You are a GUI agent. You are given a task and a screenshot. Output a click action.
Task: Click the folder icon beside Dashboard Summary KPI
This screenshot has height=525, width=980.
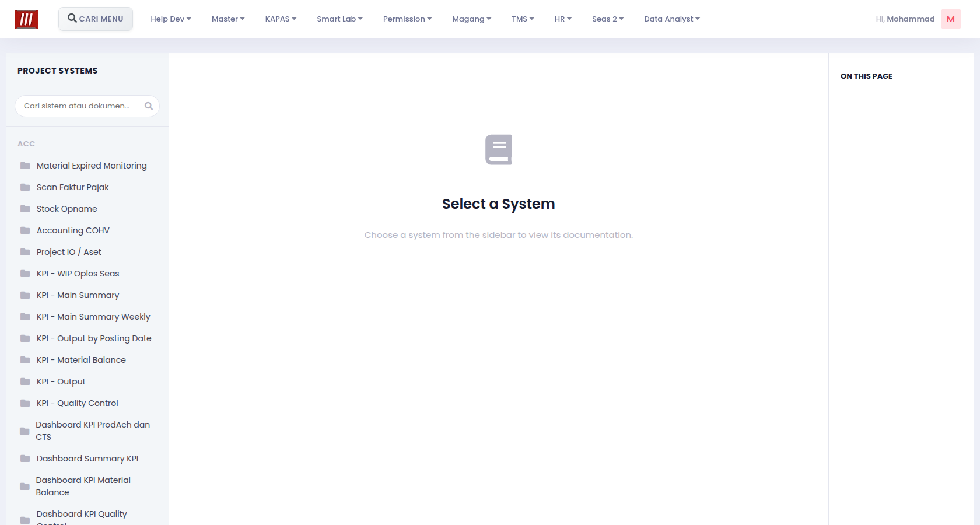pyautogui.click(x=25, y=459)
